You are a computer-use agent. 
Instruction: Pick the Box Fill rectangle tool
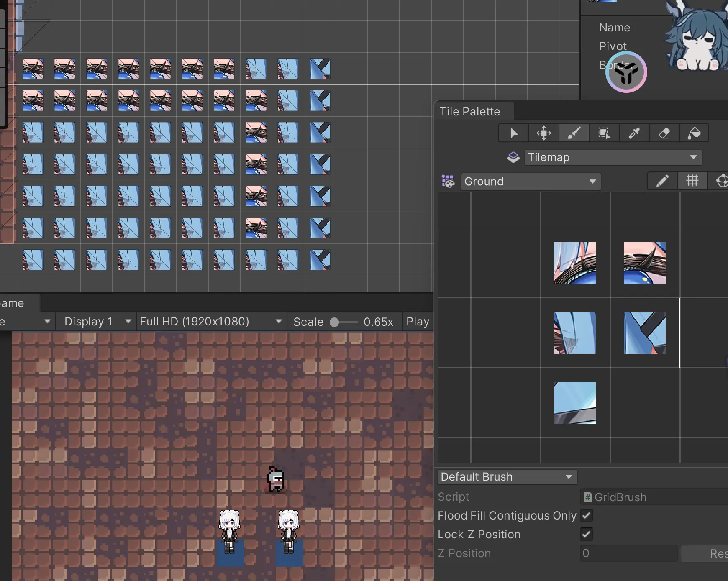click(x=604, y=133)
